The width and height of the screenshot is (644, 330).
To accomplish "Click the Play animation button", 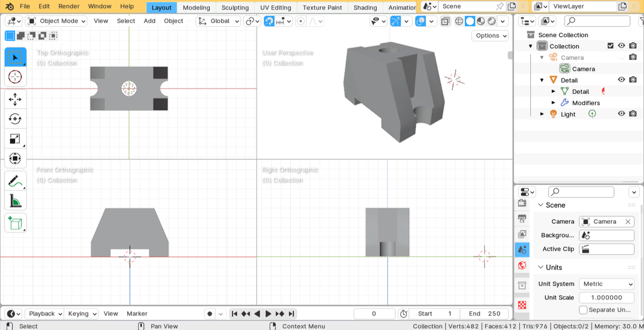I will 268,313.
